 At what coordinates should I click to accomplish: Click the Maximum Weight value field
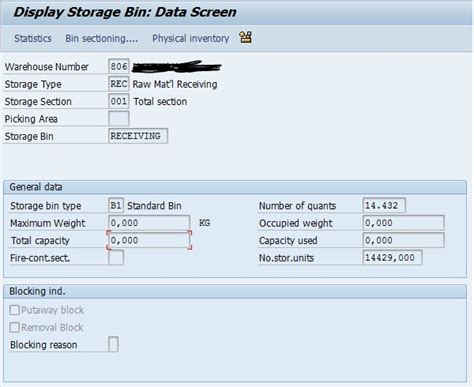point(149,223)
